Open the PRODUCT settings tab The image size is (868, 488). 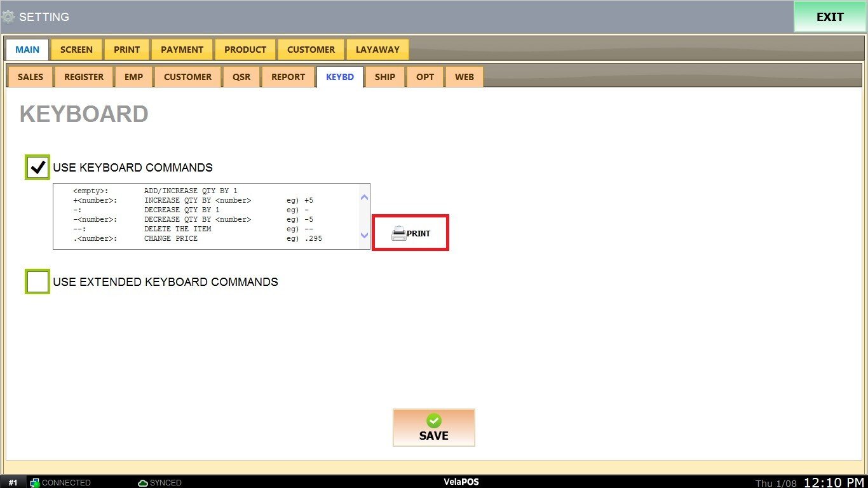click(x=245, y=50)
